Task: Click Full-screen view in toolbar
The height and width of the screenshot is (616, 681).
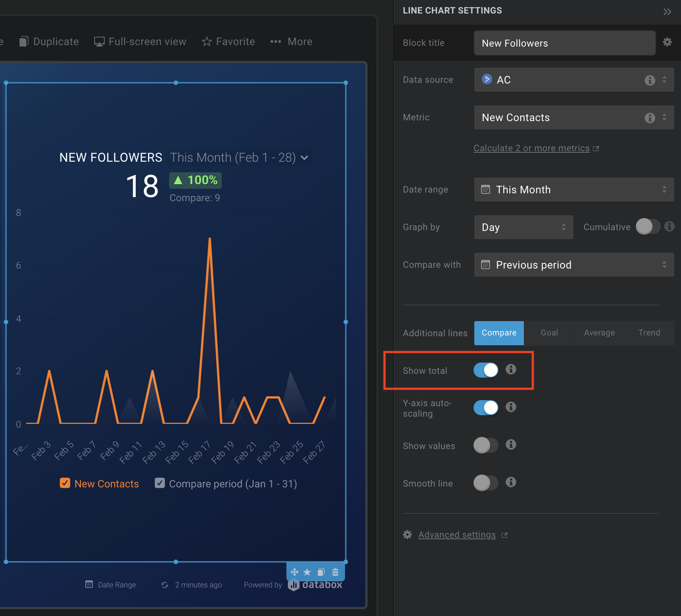Action: click(x=147, y=42)
